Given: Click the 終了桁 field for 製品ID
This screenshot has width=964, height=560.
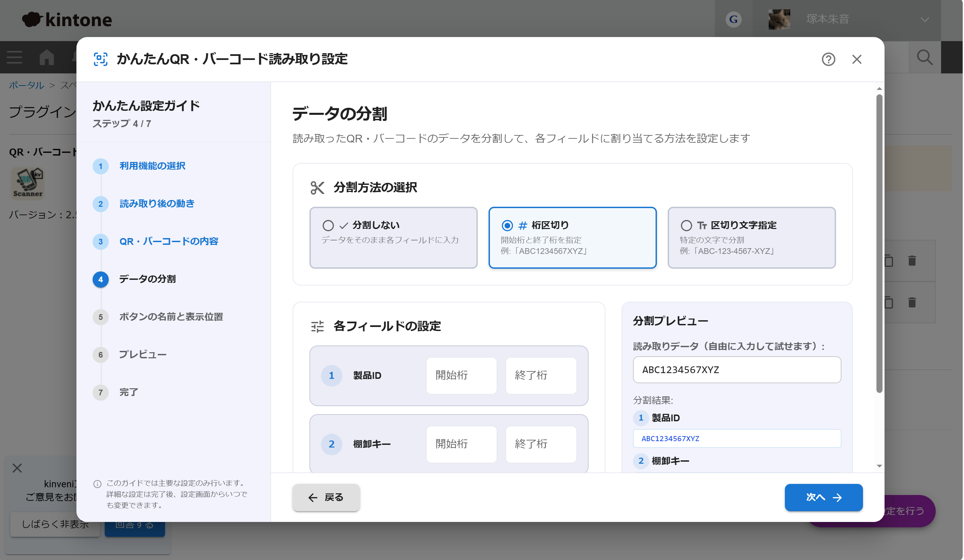Looking at the screenshot, I should pyautogui.click(x=541, y=375).
